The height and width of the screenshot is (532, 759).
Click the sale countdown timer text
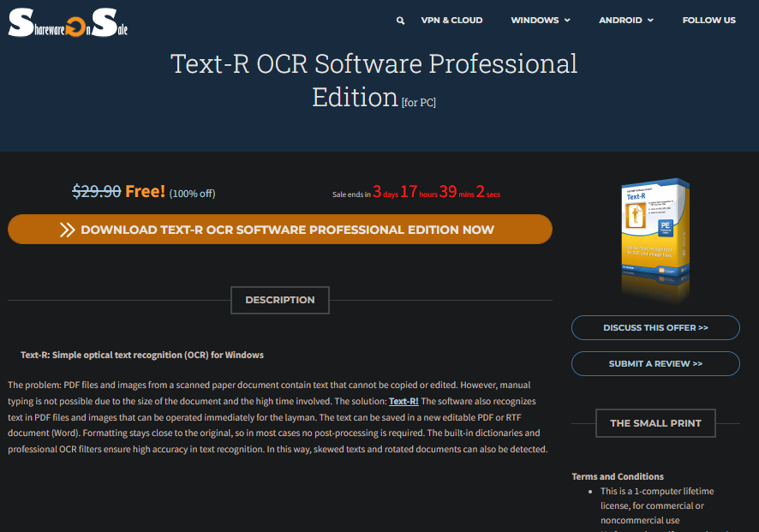click(x=415, y=192)
